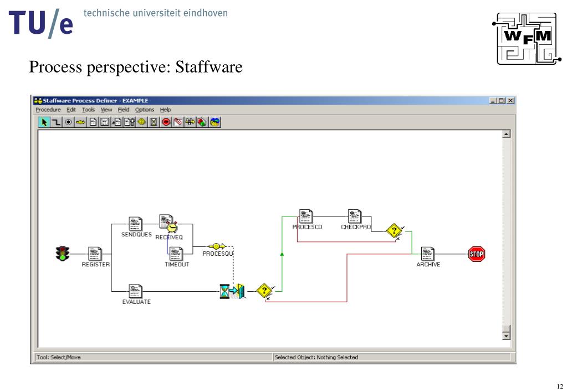Open the Edit menu
The height and width of the screenshot is (392, 567).
click(x=71, y=110)
